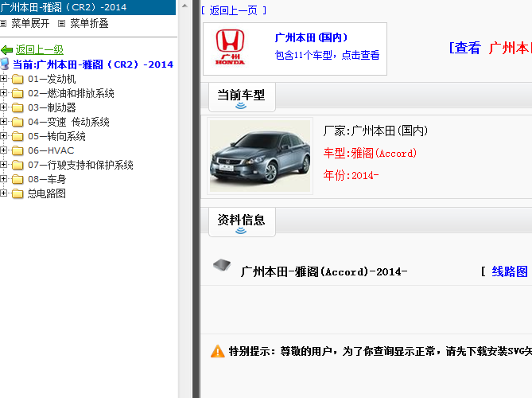
Task: Click the folder icon for 06—HVAC
Action: (x=17, y=150)
